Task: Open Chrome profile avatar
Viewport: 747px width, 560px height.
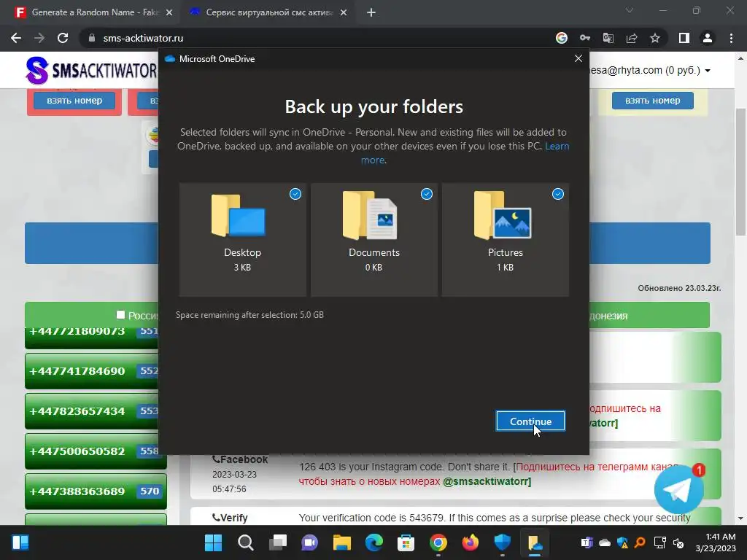Action: (708, 38)
